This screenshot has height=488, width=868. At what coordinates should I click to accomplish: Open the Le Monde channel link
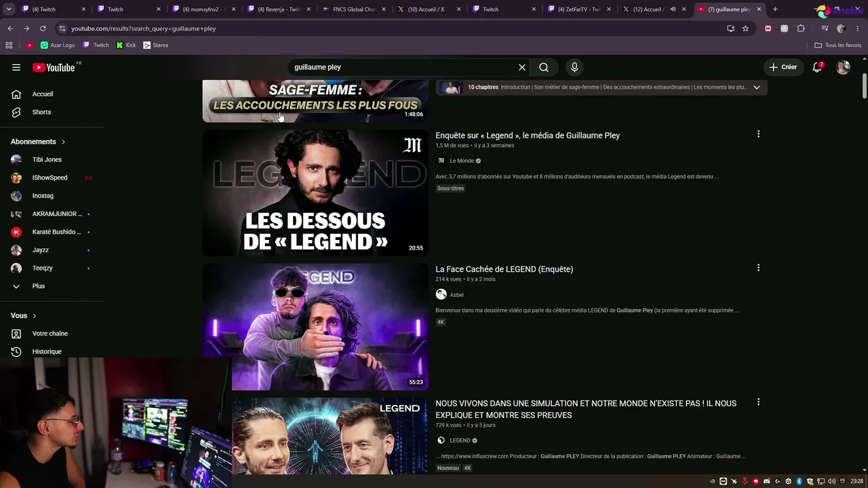click(x=462, y=161)
